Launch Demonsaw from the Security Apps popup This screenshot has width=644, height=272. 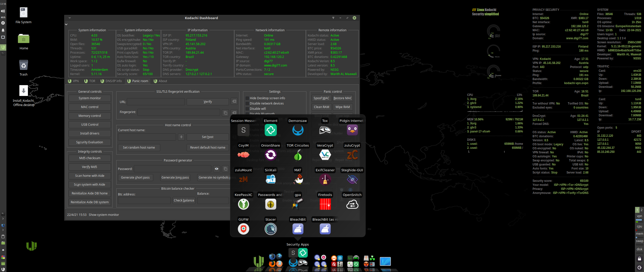tap(298, 130)
